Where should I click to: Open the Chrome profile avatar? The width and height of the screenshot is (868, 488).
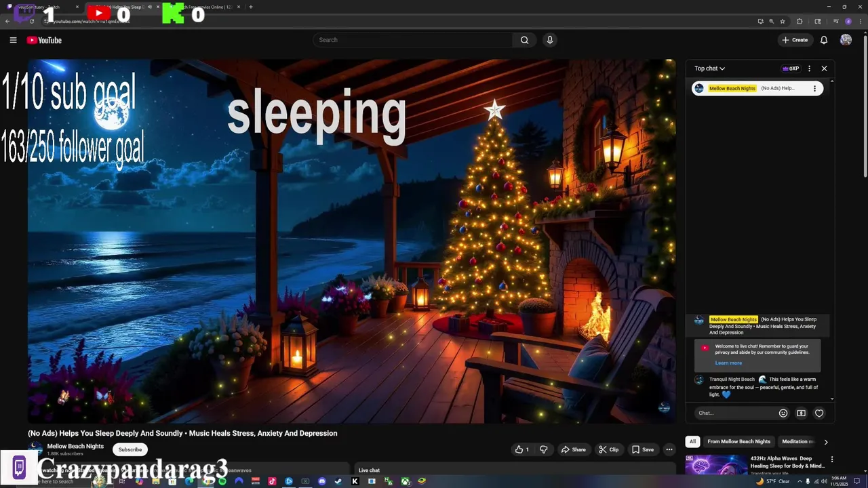[848, 21]
